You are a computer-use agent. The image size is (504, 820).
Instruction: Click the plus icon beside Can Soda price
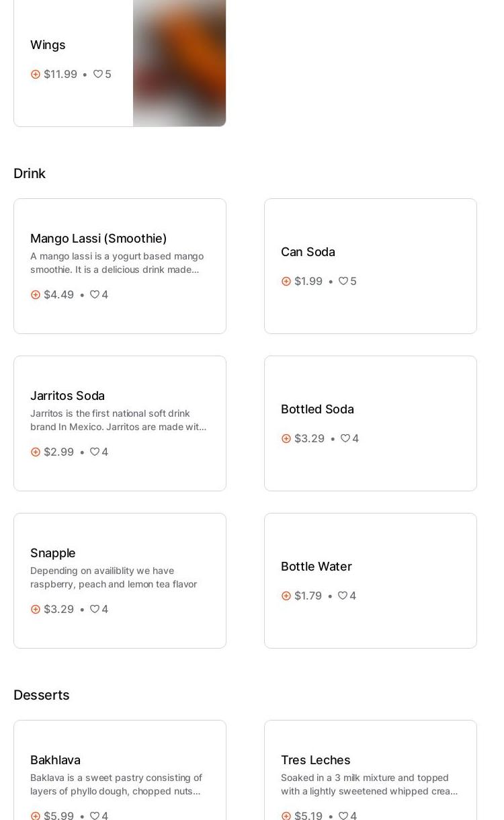[286, 282]
